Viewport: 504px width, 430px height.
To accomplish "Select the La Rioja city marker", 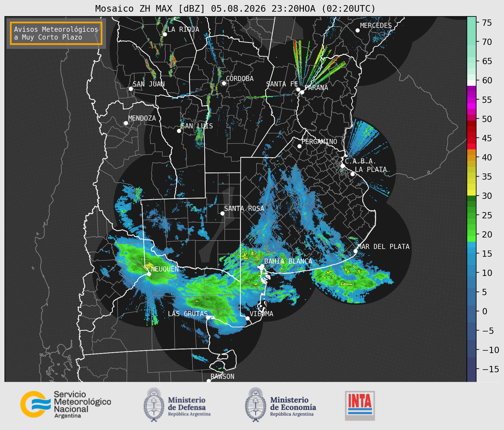I will [x=165, y=34].
